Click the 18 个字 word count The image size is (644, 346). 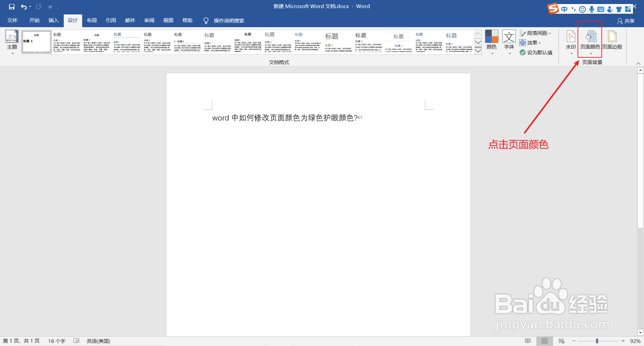pyautogui.click(x=57, y=341)
